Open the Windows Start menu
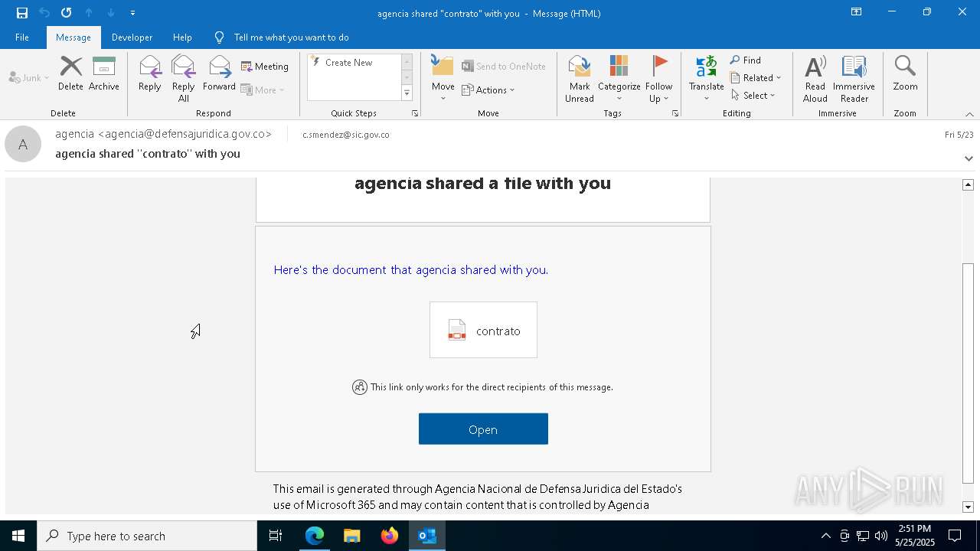980x551 pixels. (18, 536)
